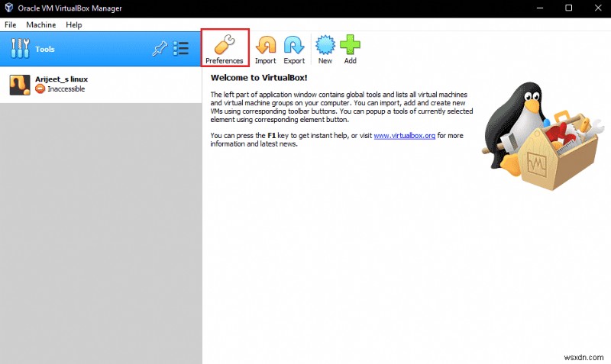Click the Welcome to VirtualBox! heading

coord(259,78)
